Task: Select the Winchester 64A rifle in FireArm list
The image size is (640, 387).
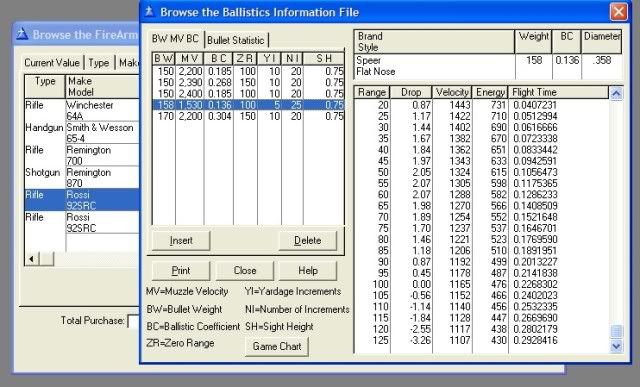Action: click(82, 110)
